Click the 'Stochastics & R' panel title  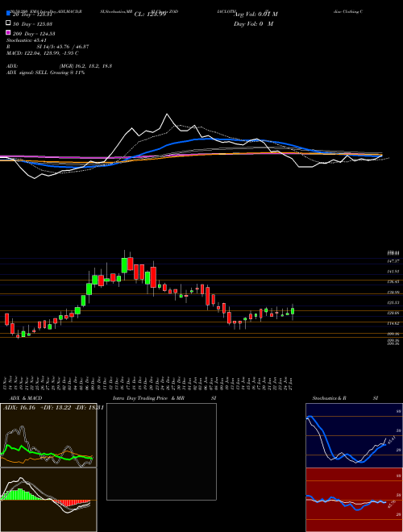coord(330,398)
